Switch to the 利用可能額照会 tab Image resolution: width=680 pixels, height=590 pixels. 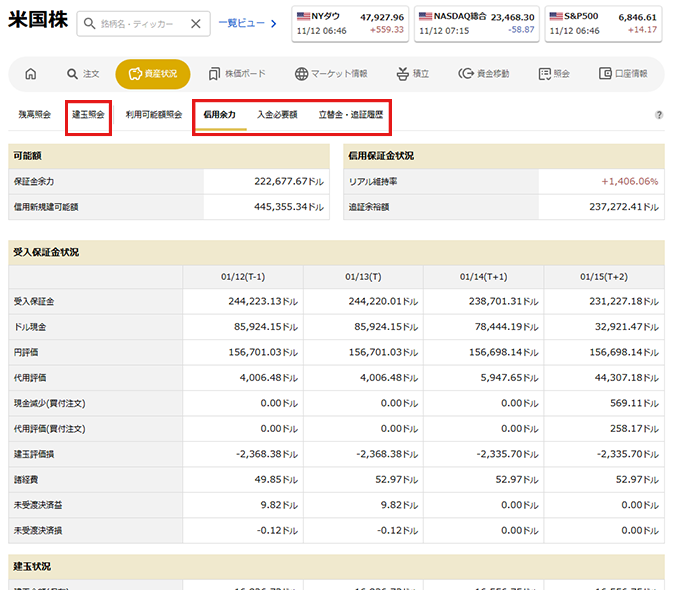pyautogui.click(x=154, y=115)
